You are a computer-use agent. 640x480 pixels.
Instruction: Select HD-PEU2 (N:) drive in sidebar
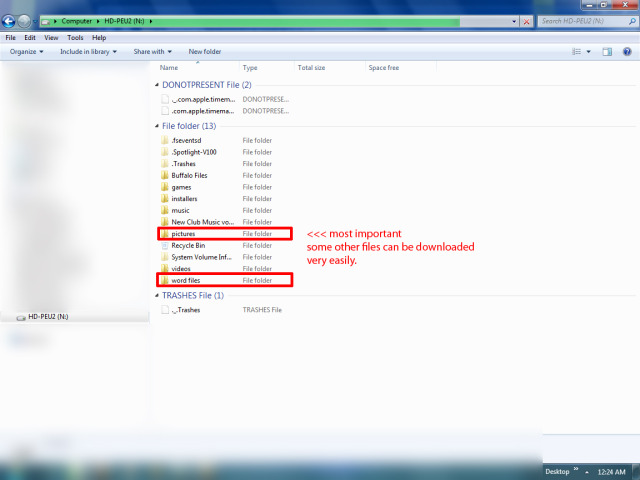click(x=47, y=316)
